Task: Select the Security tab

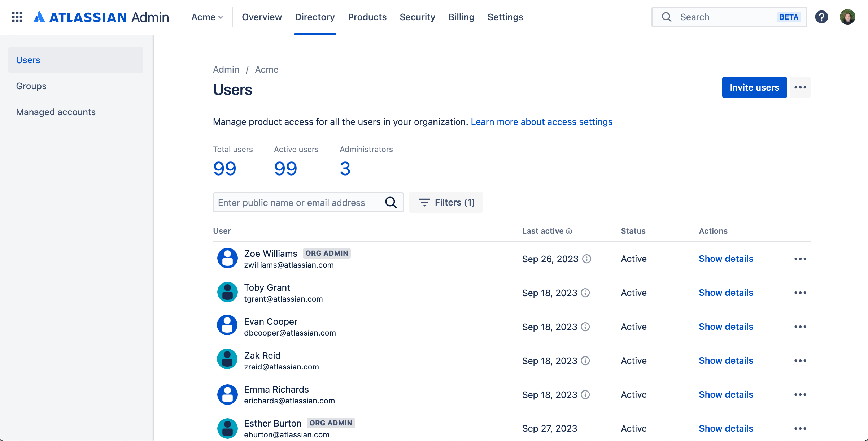Action: [x=418, y=17]
